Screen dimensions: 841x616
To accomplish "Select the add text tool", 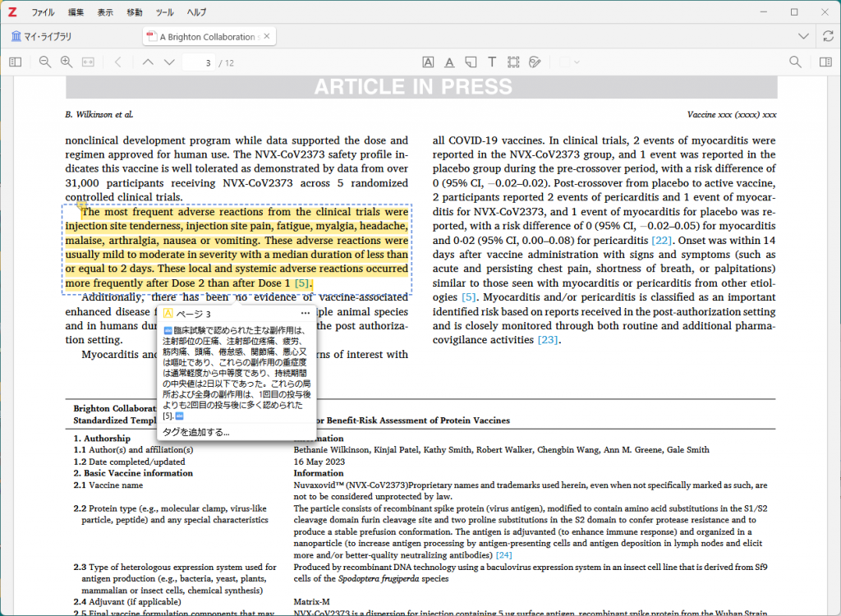I will [x=492, y=62].
